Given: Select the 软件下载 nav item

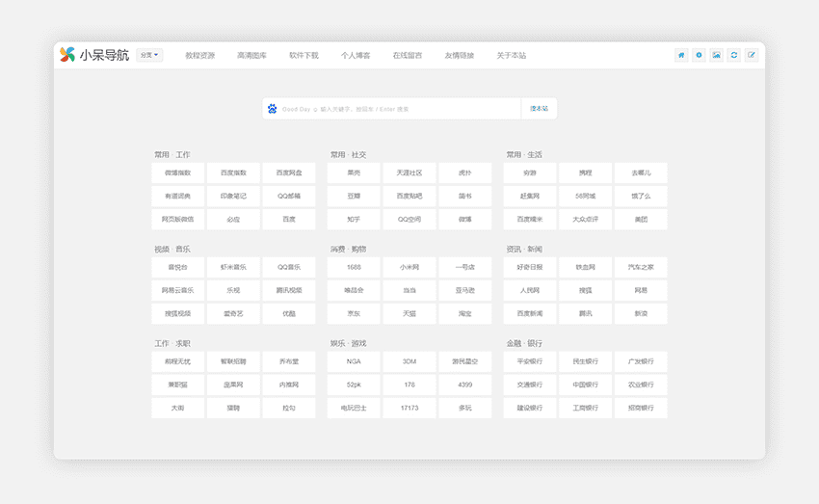Looking at the screenshot, I should (x=304, y=55).
